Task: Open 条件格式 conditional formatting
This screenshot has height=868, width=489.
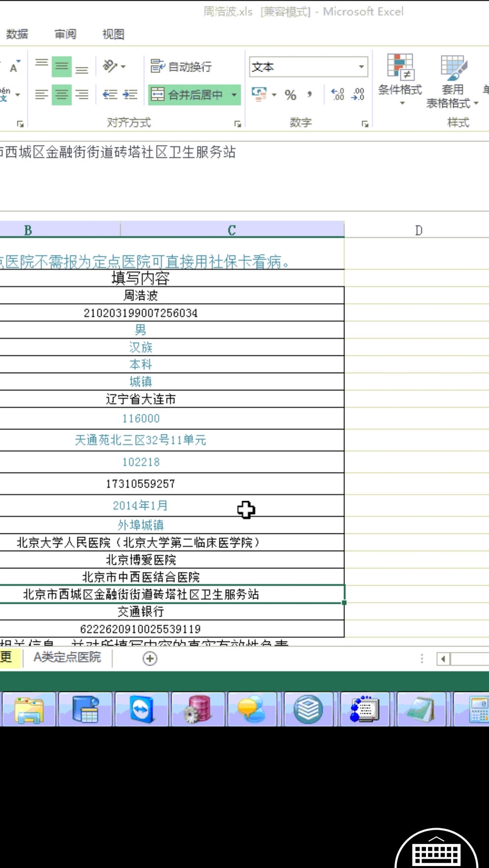Action: click(x=400, y=80)
